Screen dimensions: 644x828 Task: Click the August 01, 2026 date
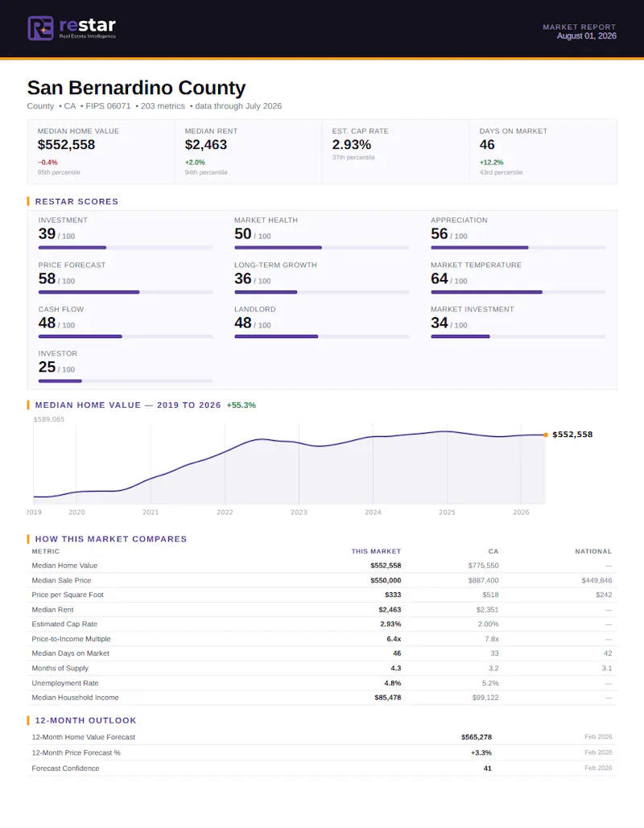click(586, 36)
